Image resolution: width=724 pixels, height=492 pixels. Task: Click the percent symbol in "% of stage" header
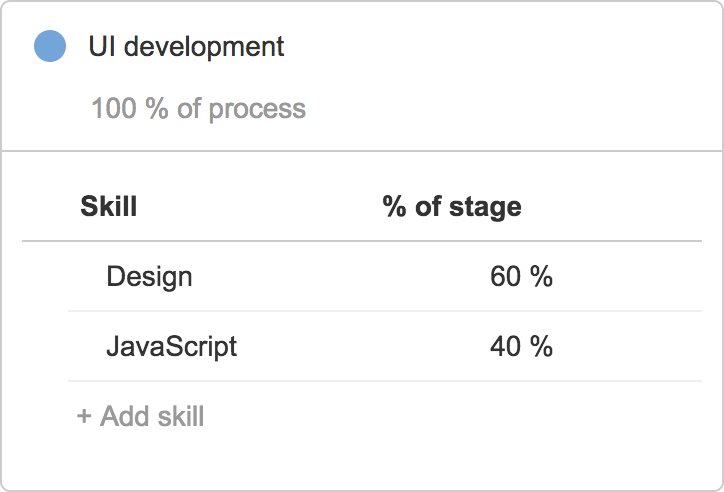[x=394, y=206]
